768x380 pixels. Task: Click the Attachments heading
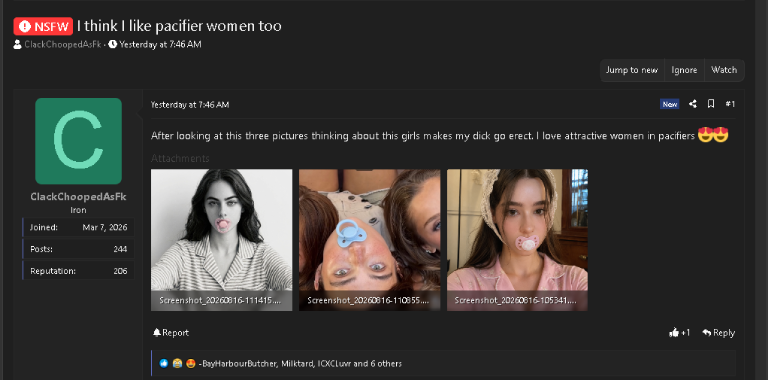point(180,159)
